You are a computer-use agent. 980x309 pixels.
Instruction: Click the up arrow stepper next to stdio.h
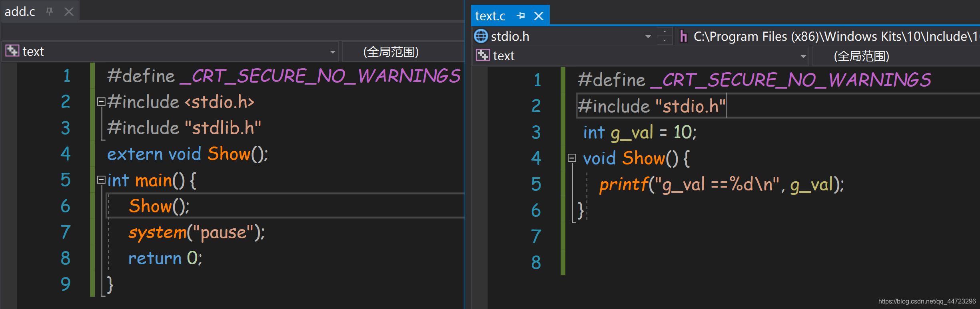point(665,32)
